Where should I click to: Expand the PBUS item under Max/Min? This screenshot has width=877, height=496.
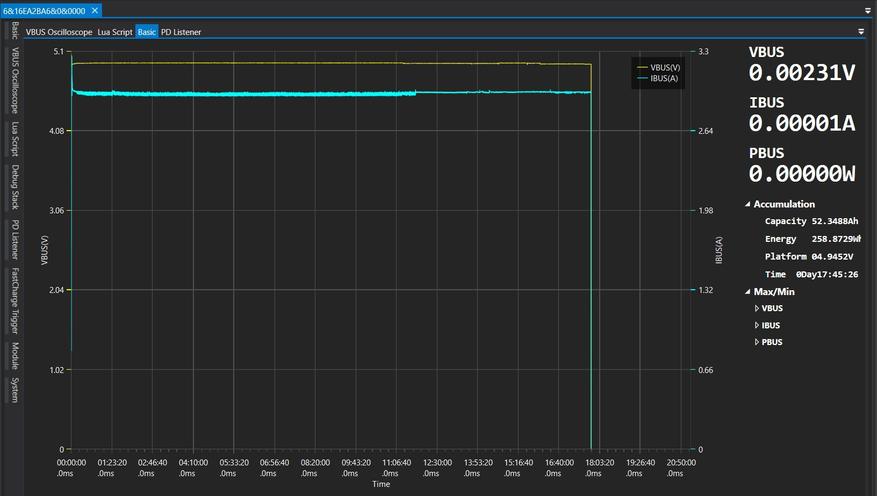757,343
